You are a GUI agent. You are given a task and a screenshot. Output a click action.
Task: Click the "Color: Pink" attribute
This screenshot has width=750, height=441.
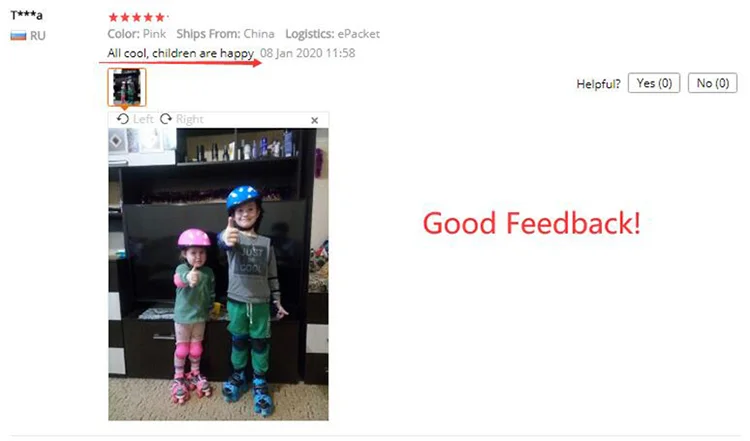(137, 34)
